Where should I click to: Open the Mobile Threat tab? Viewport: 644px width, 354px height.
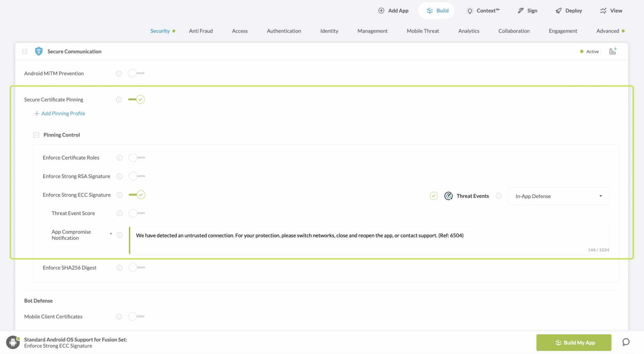pos(423,31)
